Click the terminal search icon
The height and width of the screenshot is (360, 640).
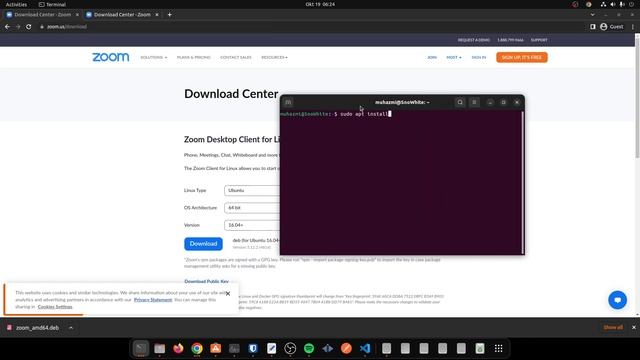460,102
